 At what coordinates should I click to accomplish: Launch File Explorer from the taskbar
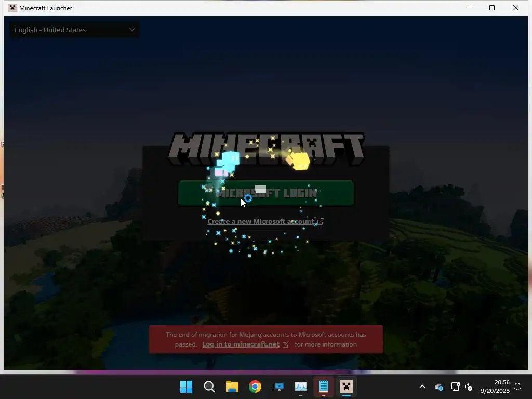tap(232, 387)
